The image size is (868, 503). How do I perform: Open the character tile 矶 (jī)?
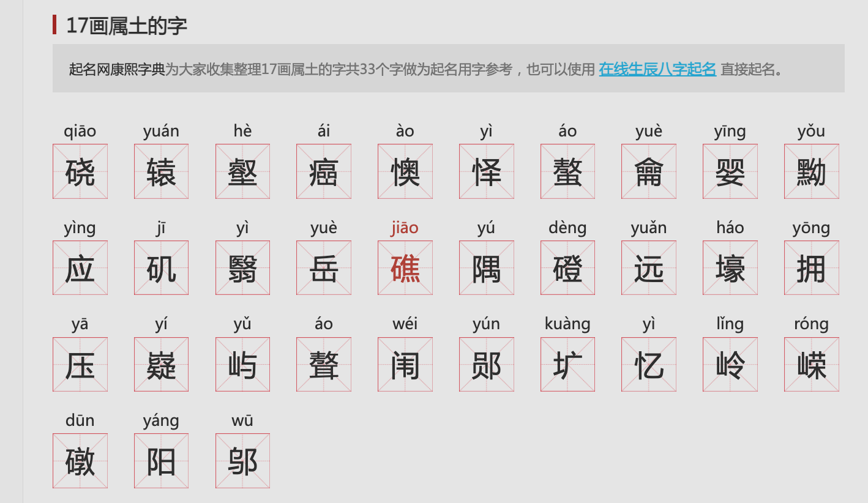tap(161, 268)
